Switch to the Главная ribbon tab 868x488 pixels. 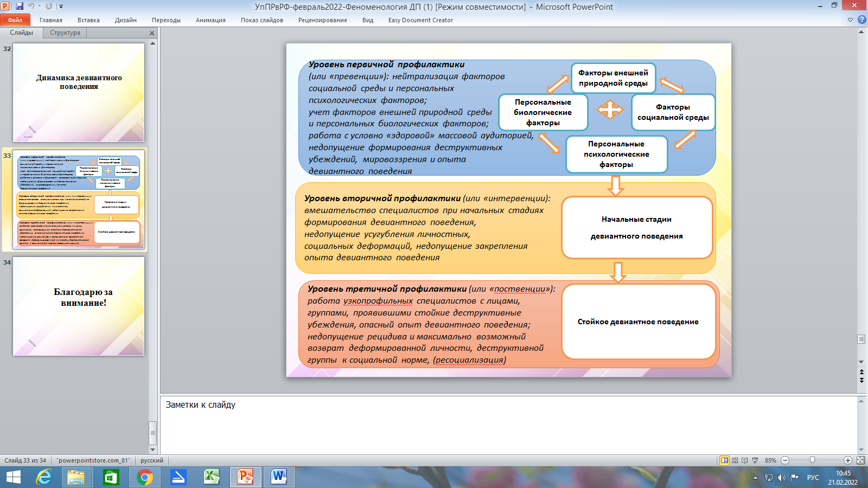[x=51, y=20]
